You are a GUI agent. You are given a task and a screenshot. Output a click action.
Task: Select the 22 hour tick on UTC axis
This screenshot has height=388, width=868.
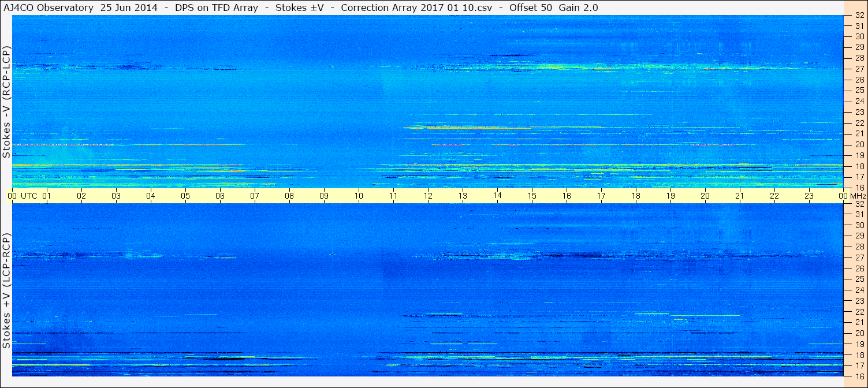(774, 196)
